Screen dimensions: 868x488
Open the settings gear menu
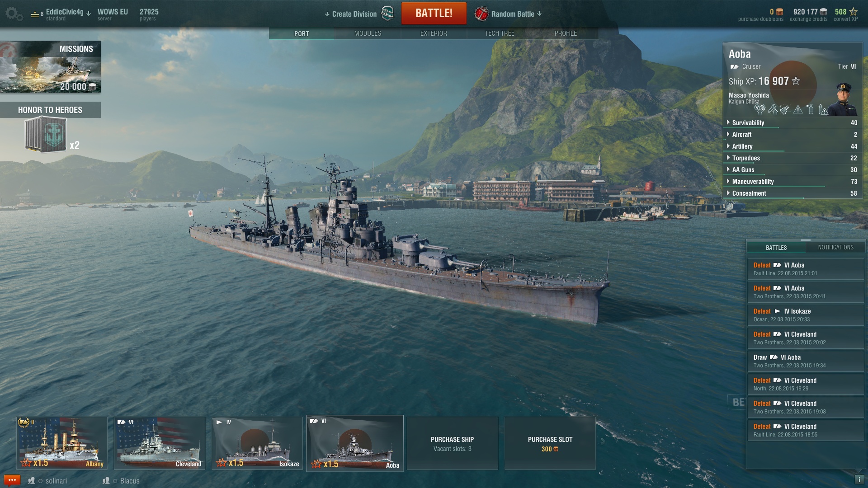[x=14, y=14]
